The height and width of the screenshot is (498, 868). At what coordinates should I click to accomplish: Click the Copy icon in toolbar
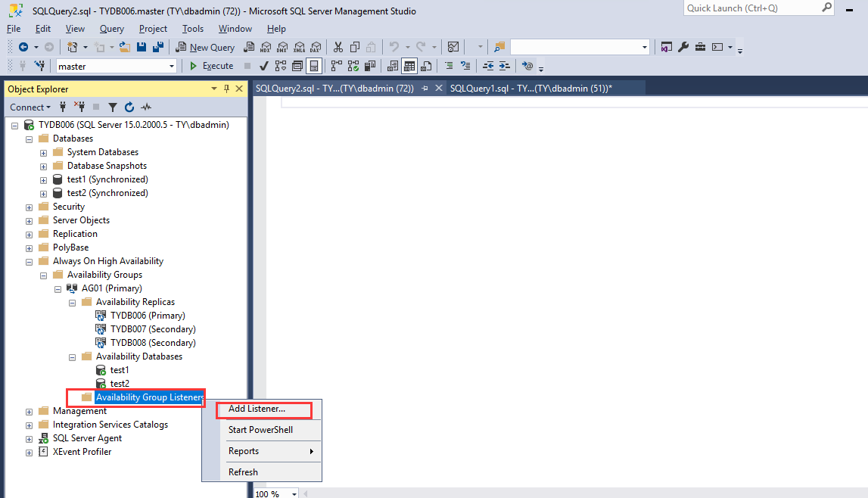pyautogui.click(x=355, y=48)
